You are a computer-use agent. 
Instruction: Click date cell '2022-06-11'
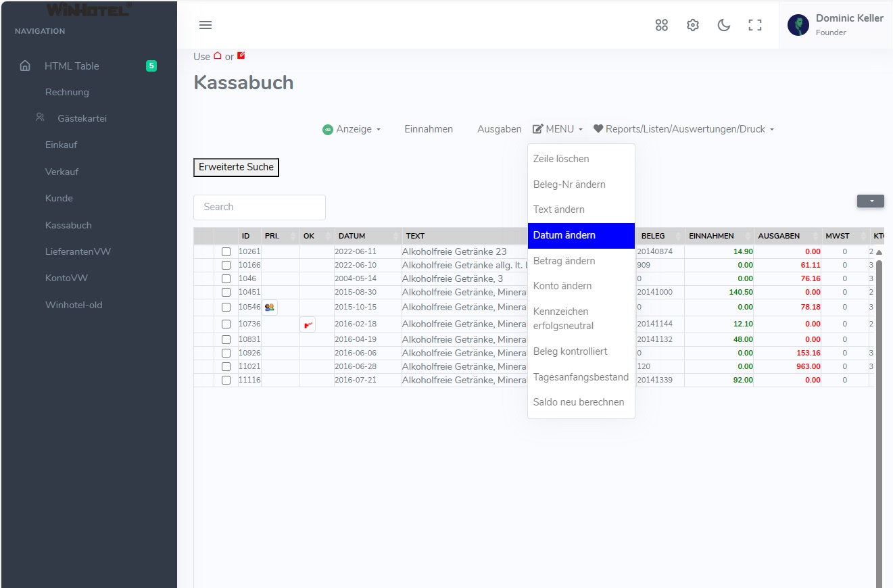pos(368,251)
